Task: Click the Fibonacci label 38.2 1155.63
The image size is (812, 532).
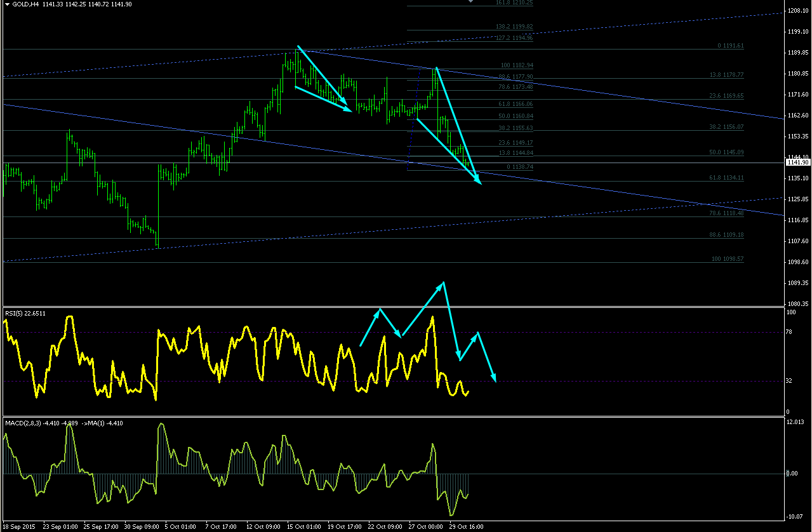Action: point(516,128)
